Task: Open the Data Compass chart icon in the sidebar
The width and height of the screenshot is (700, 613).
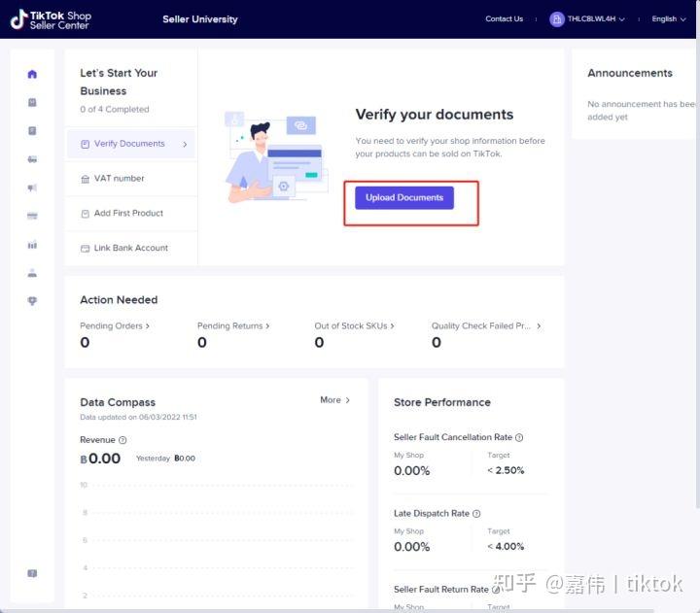Action: (x=32, y=245)
